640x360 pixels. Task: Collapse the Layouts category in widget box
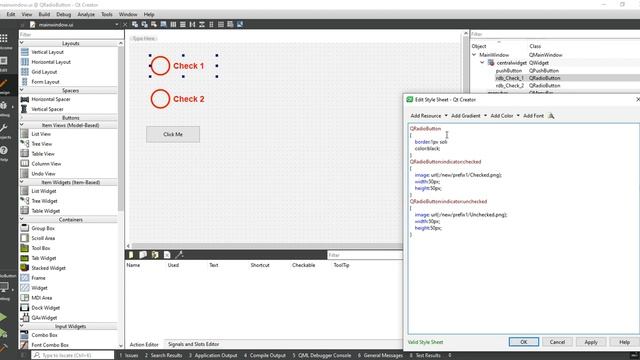(x=22, y=43)
